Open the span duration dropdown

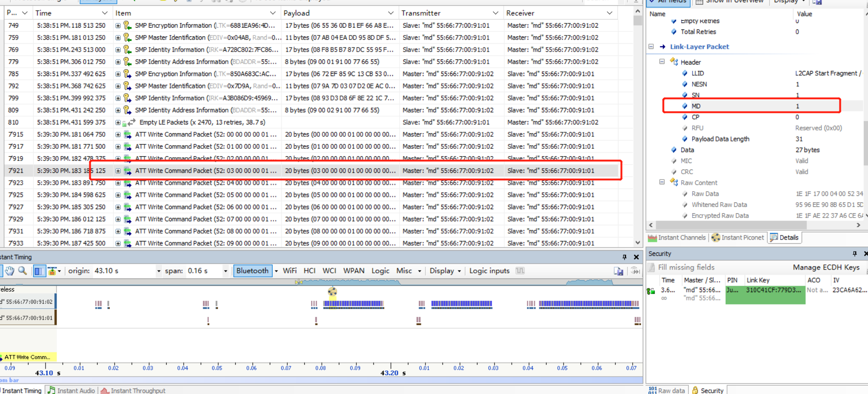[225, 271]
